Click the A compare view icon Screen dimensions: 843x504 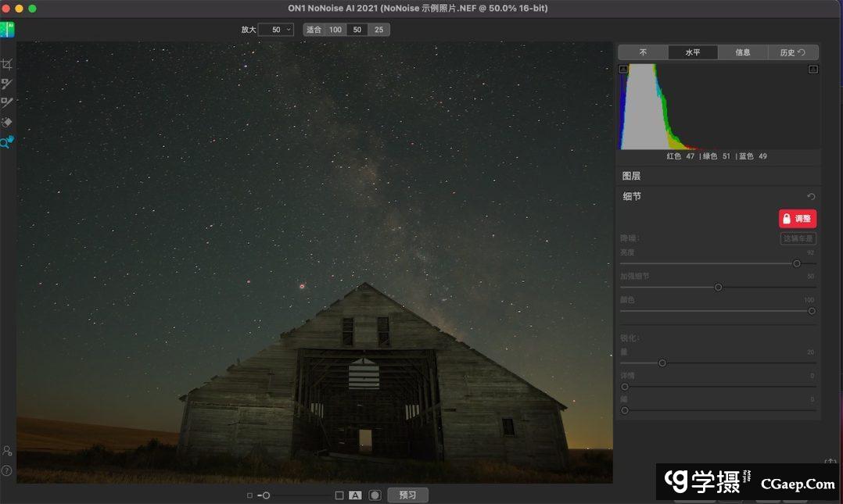tap(355, 495)
